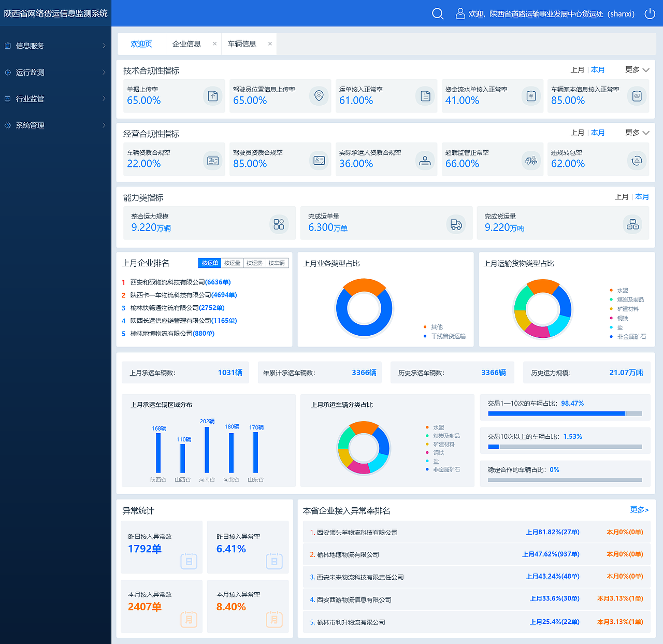
Task: Expand the 行业监管 menu chevron
Action: [104, 98]
